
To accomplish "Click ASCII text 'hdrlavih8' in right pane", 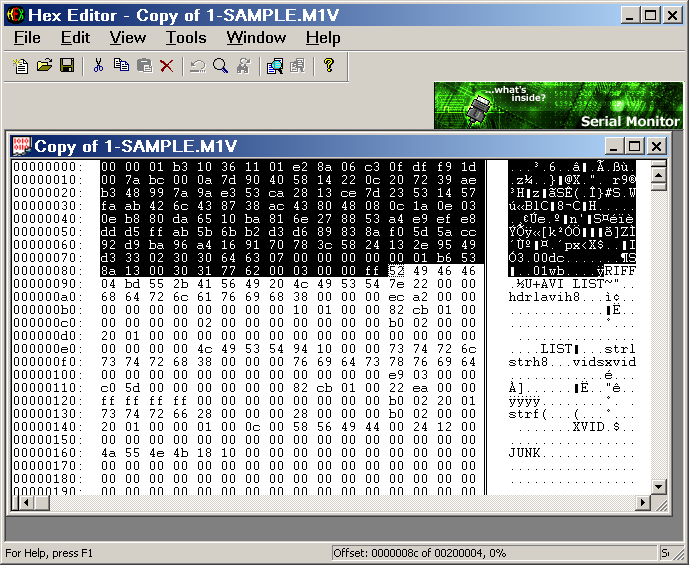I will pos(544,297).
